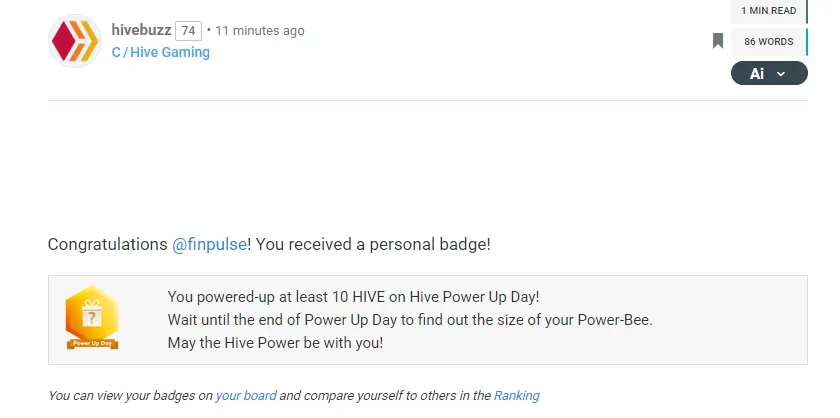Open the Ranking link

pos(516,395)
